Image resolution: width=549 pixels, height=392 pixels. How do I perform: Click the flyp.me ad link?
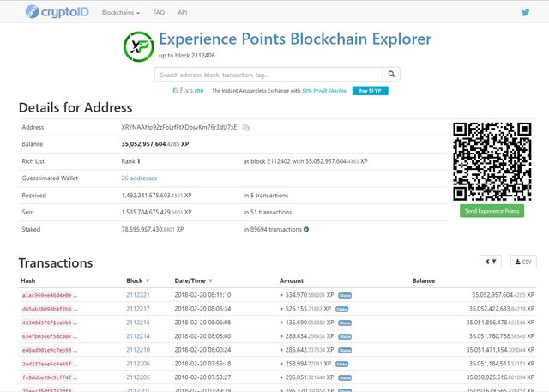(x=189, y=90)
